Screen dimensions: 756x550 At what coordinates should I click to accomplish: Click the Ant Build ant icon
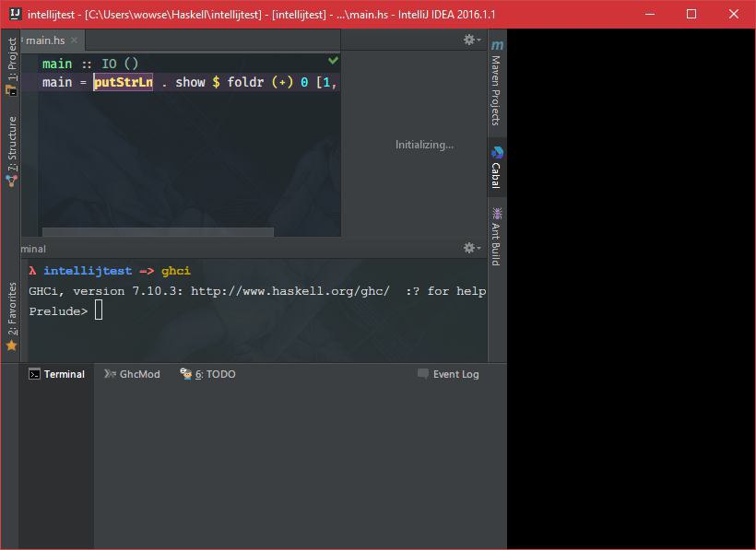coord(497,213)
